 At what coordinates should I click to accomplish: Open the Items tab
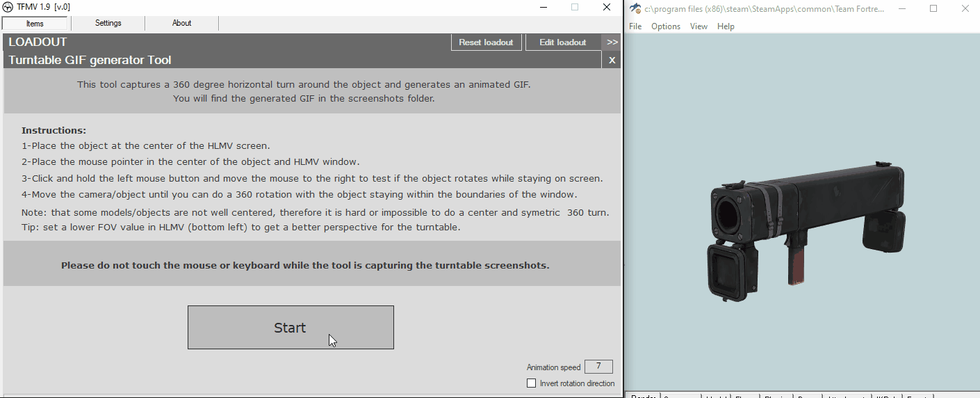35,24
